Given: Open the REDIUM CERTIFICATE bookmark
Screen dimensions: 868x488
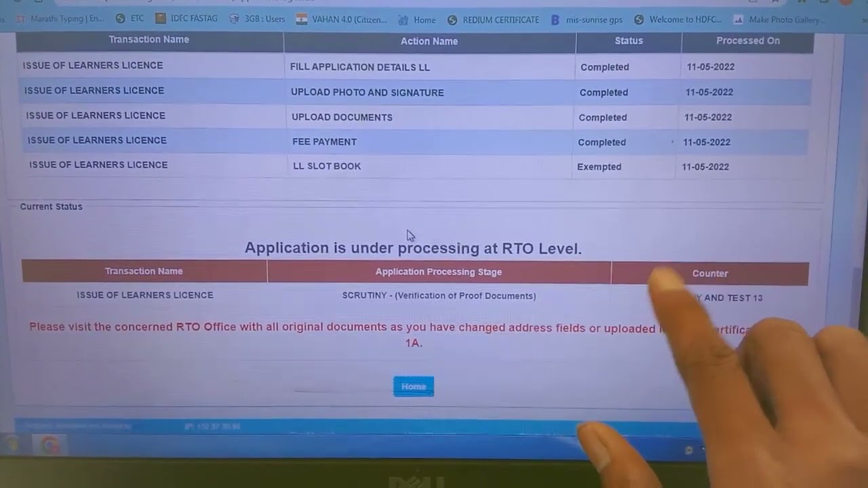Looking at the screenshot, I should pos(494,20).
